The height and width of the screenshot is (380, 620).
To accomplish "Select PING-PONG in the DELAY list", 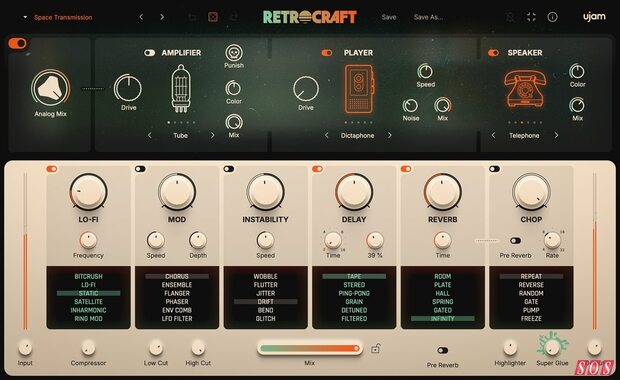I will click(x=354, y=293).
